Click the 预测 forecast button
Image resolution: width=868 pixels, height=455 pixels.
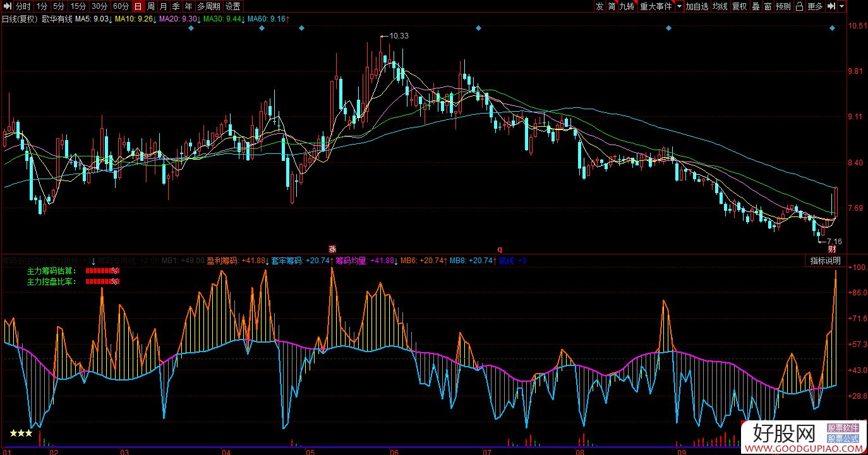(783, 6)
